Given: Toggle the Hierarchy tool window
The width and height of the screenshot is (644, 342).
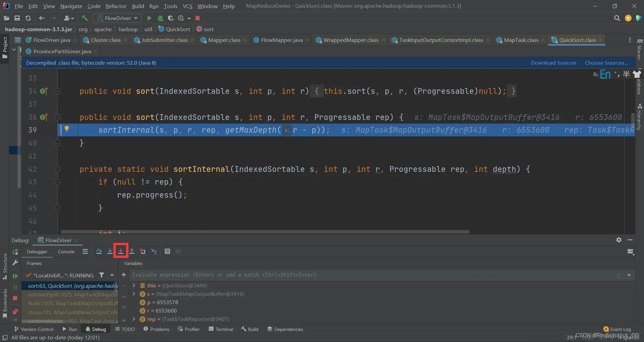Looking at the screenshot, I should click(640, 117).
